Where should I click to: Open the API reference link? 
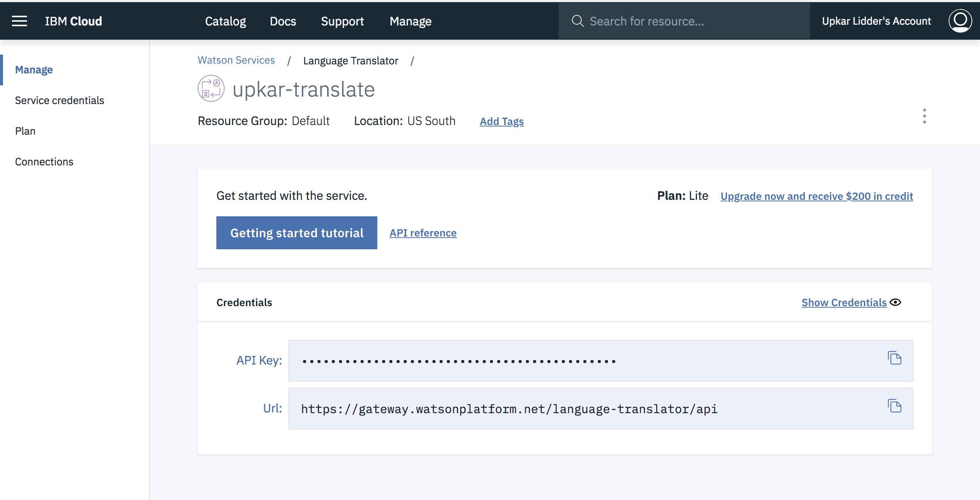click(423, 233)
